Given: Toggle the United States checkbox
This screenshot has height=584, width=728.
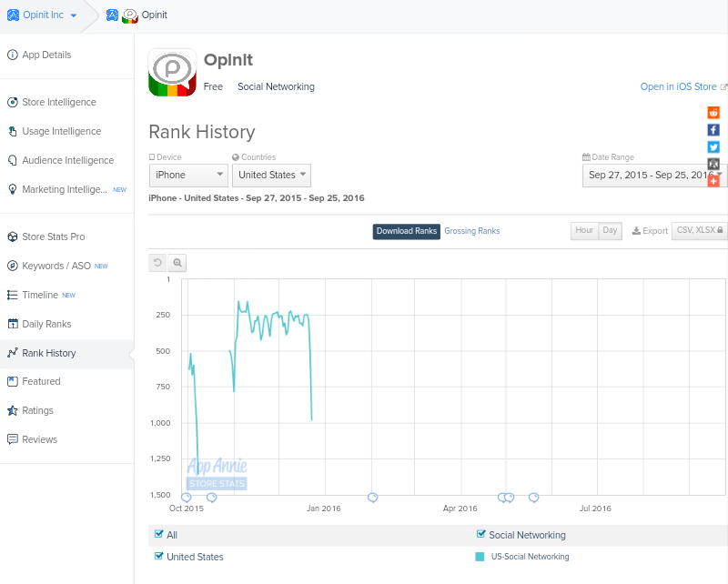Looking at the screenshot, I should tap(159, 556).
